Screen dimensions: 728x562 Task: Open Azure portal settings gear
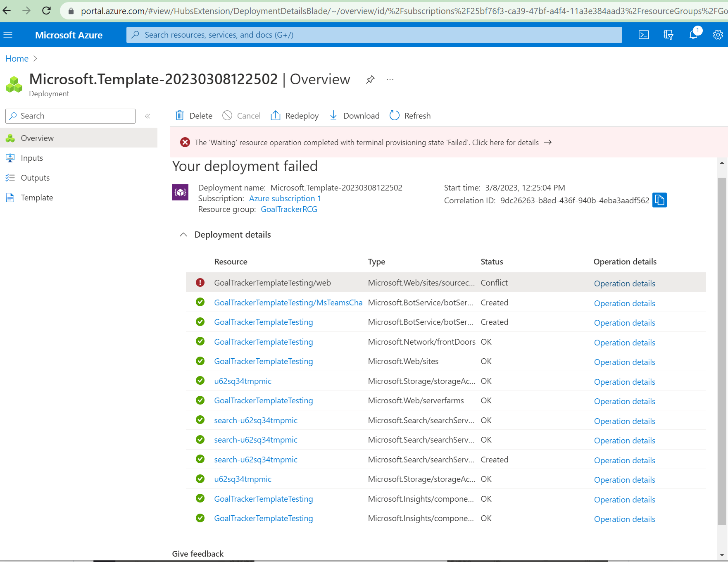click(718, 35)
